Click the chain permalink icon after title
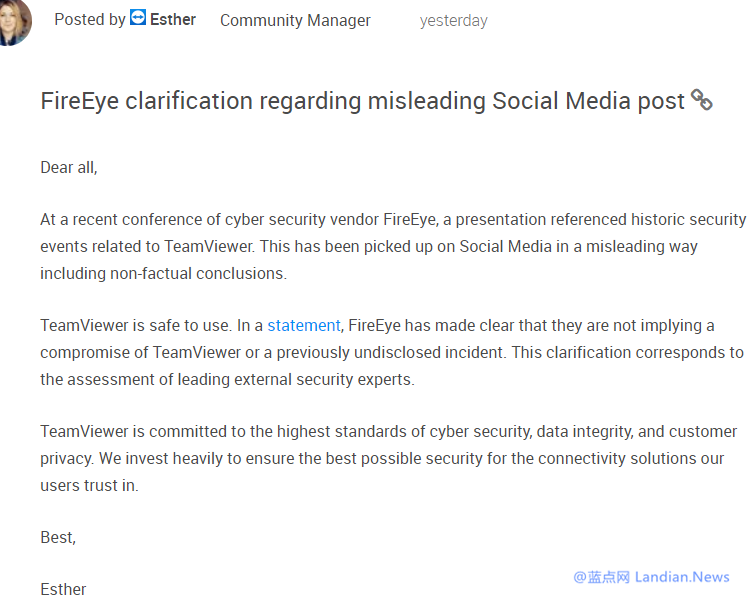Image resolution: width=751 pixels, height=606 pixels. [702, 100]
